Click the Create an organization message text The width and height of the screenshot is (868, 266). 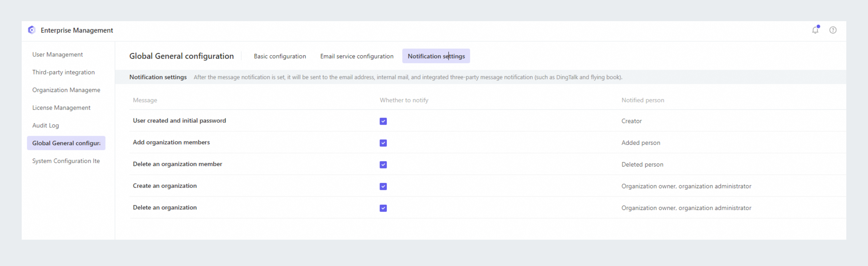pos(165,186)
